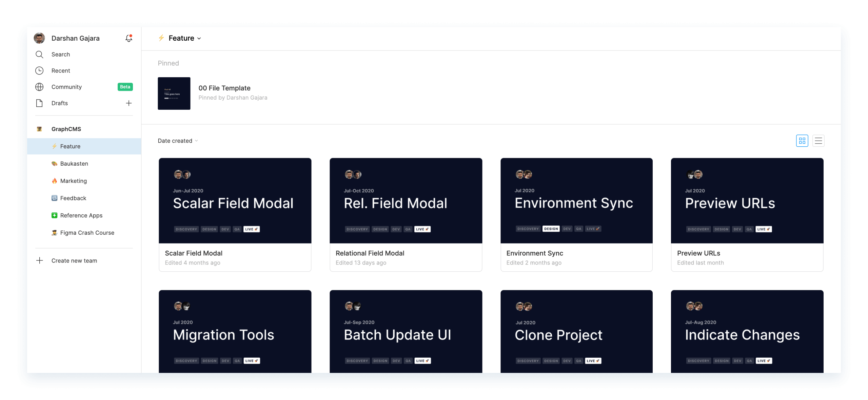Select the Drafts document icon
This screenshot has width=868, height=400.
pyautogui.click(x=39, y=103)
